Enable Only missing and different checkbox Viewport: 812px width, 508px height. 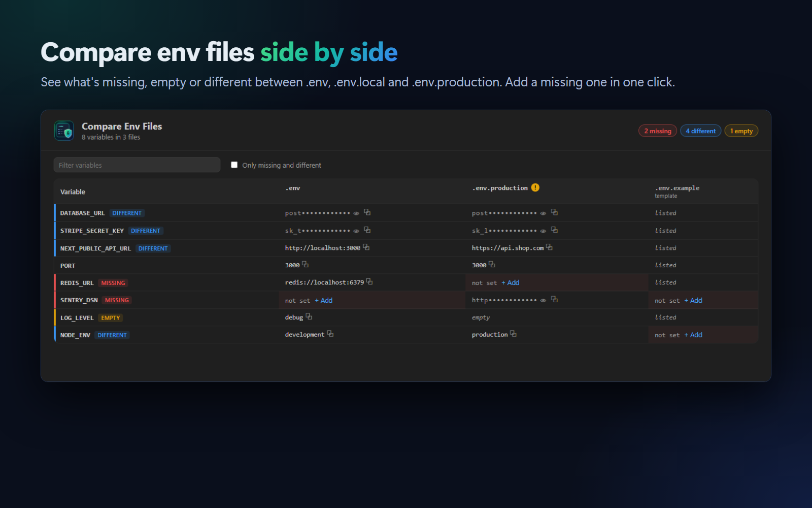pyautogui.click(x=234, y=165)
